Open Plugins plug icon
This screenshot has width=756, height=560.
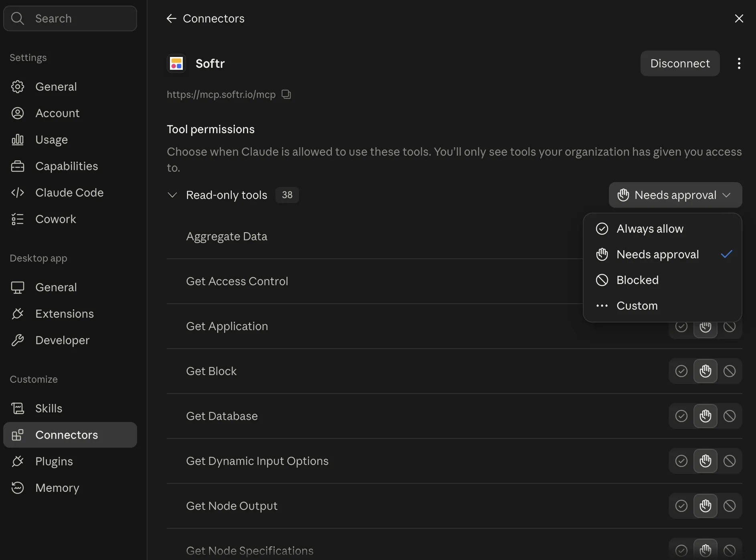point(18,461)
